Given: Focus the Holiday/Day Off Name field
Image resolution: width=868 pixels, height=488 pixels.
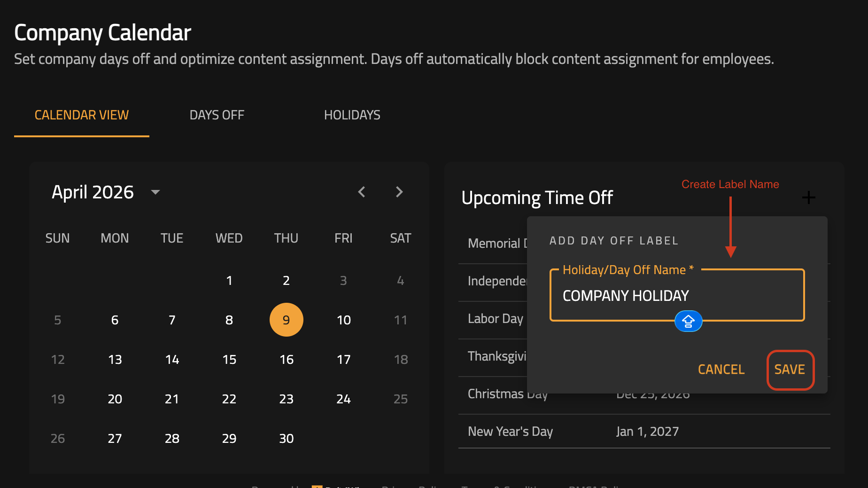Looking at the screenshot, I should point(676,296).
